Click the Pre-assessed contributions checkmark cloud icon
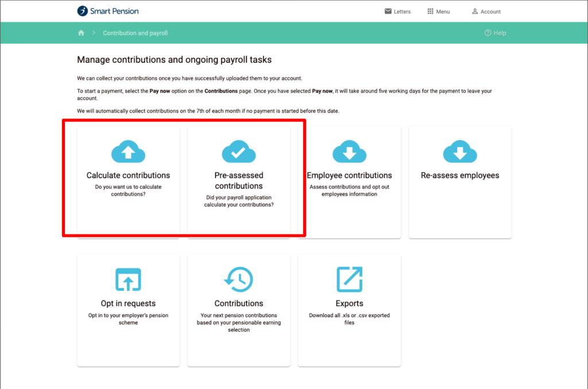Image resolution: width=588 pixels, height=389 pixels. [x=238, y=152]
